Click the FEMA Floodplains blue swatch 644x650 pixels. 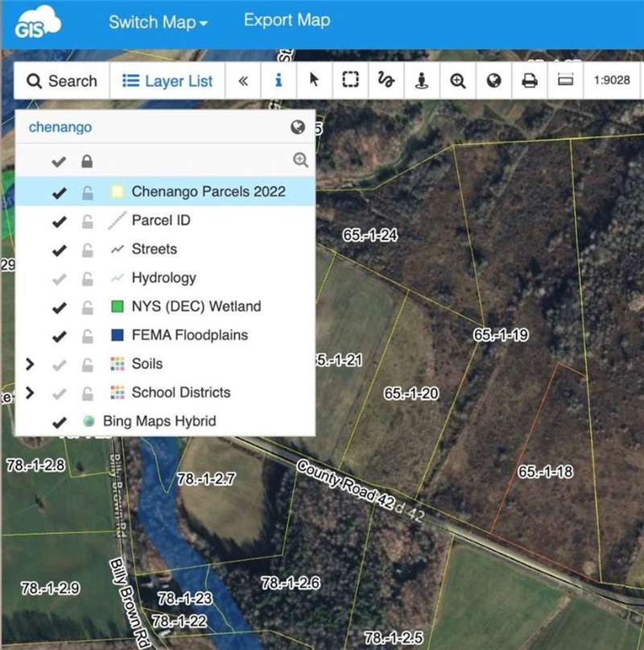point(118,336)
